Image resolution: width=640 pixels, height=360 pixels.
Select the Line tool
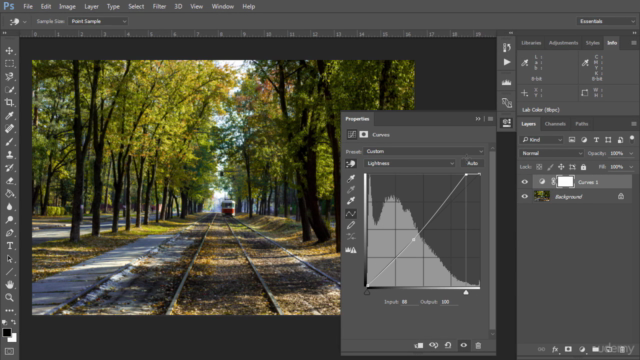(x=9, y=272)
